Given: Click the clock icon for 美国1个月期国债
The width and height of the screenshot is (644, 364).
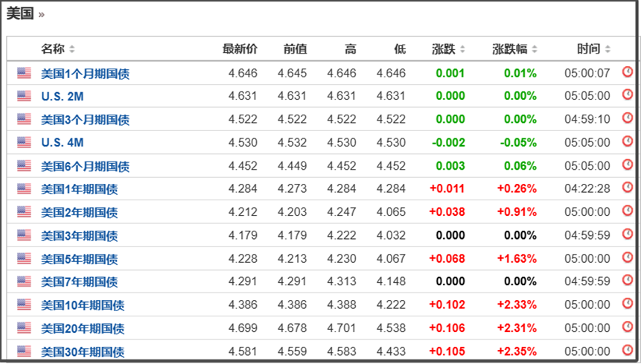Looking at the screenshot, I should pyautogui.click(x=627, y=72).
